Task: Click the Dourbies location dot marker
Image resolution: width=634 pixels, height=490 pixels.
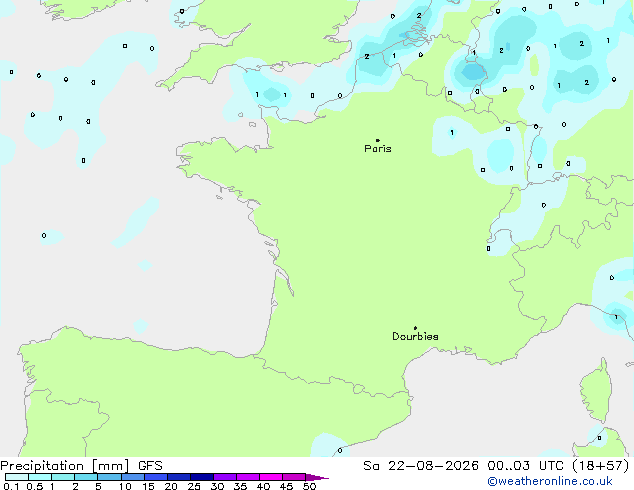Action: point(415,328)
